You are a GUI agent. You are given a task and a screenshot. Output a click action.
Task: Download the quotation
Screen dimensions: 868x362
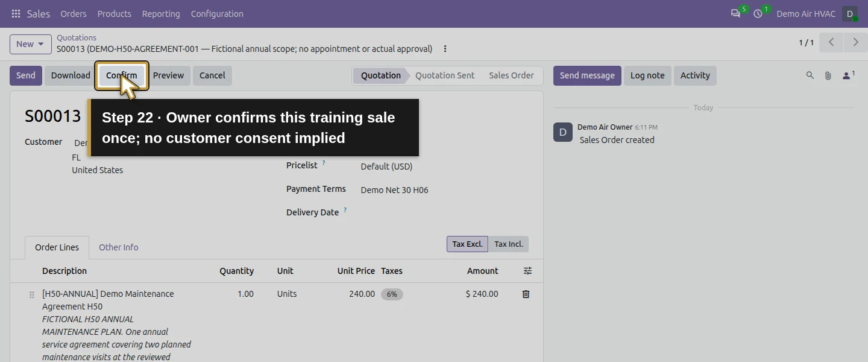pos(71,75)
